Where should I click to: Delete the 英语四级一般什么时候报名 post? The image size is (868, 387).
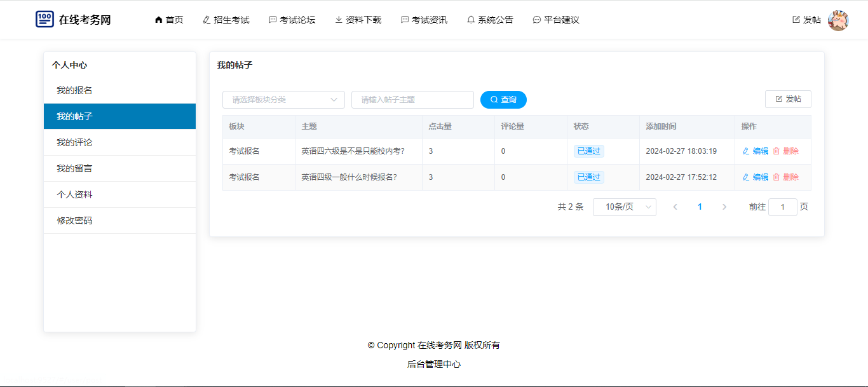pos(785,177)
